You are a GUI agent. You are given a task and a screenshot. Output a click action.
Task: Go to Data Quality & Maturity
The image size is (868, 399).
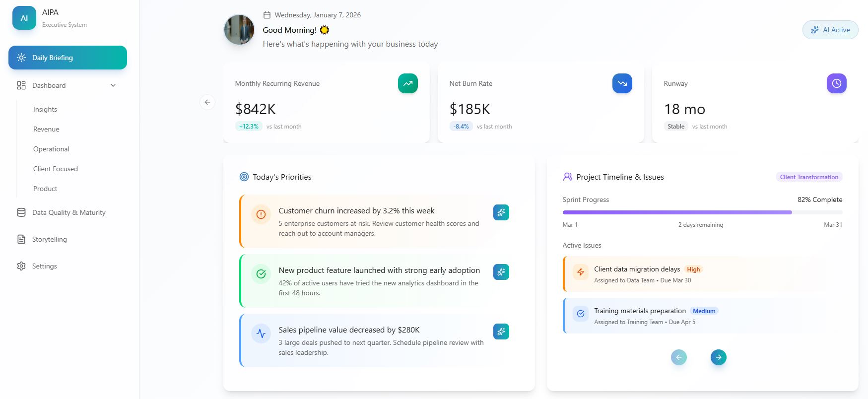[x=68, y=212]
